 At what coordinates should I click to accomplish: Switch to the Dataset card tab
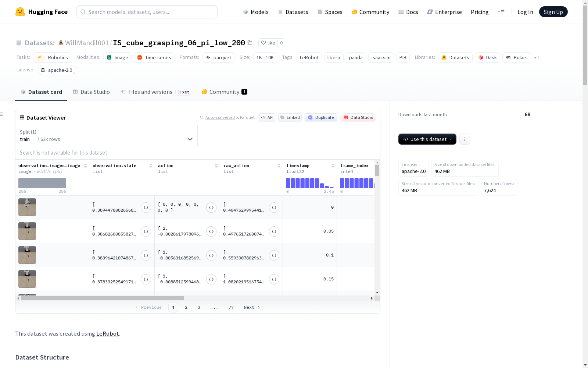pyautogui.click(x=41, y=92)
